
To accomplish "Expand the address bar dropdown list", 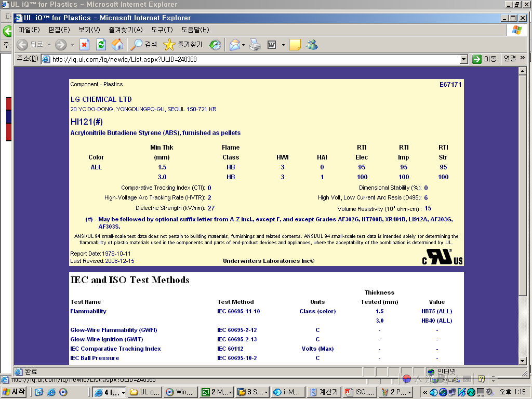I will (x=464, y=59).
